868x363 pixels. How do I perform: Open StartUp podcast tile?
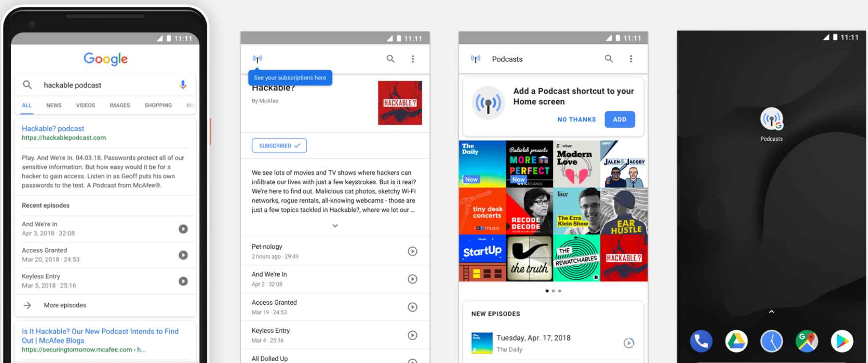(x=482, y=258)
